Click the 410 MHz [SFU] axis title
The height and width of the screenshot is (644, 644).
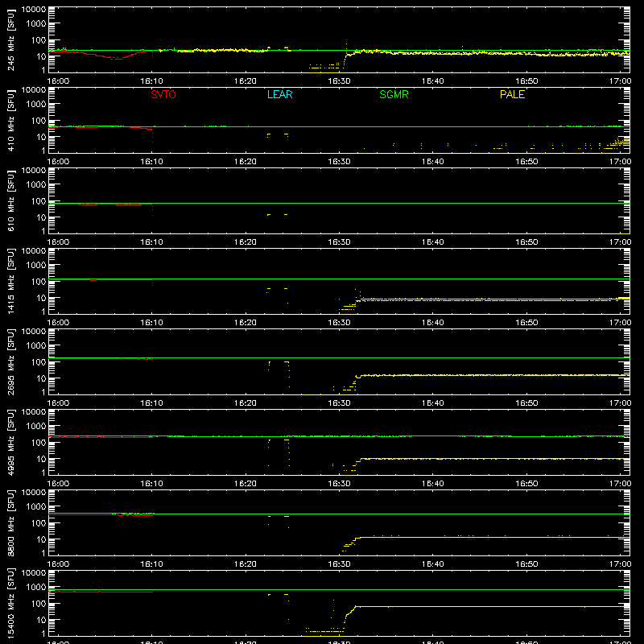[11, 120]
